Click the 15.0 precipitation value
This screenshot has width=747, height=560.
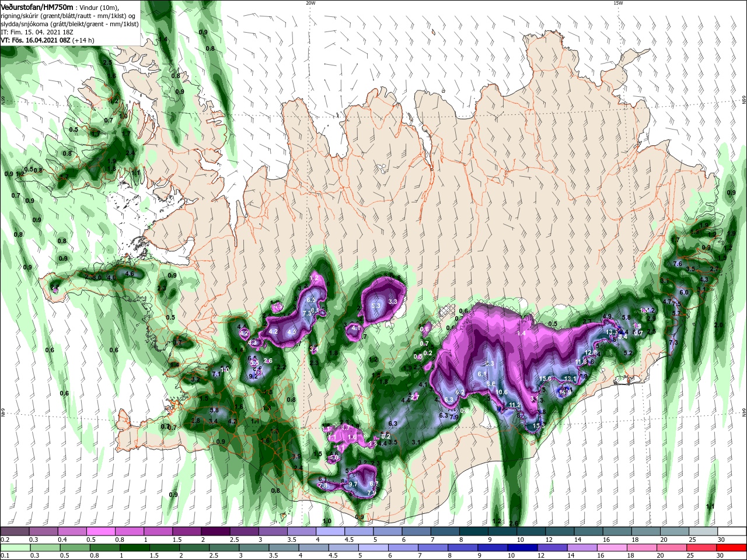(545, 379)
